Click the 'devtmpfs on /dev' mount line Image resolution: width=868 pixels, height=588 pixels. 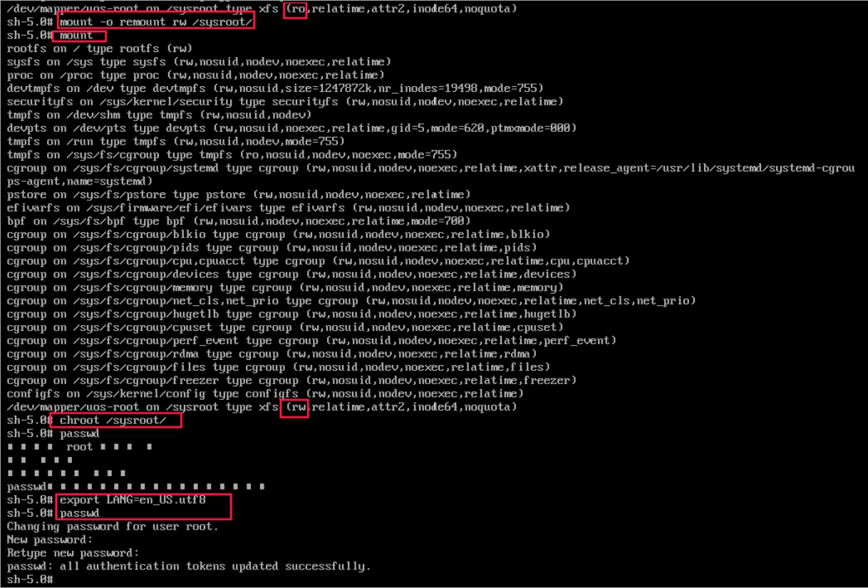[275, 88]
